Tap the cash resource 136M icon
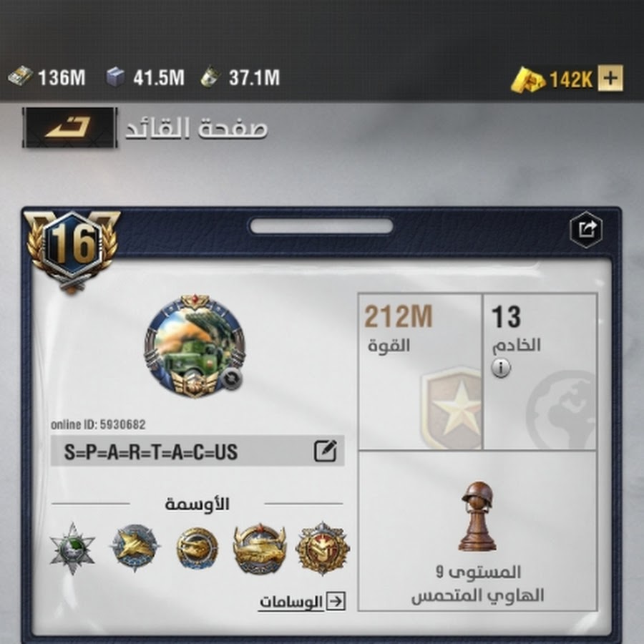The width and height of the screenshot is (644, 644). 21,77
